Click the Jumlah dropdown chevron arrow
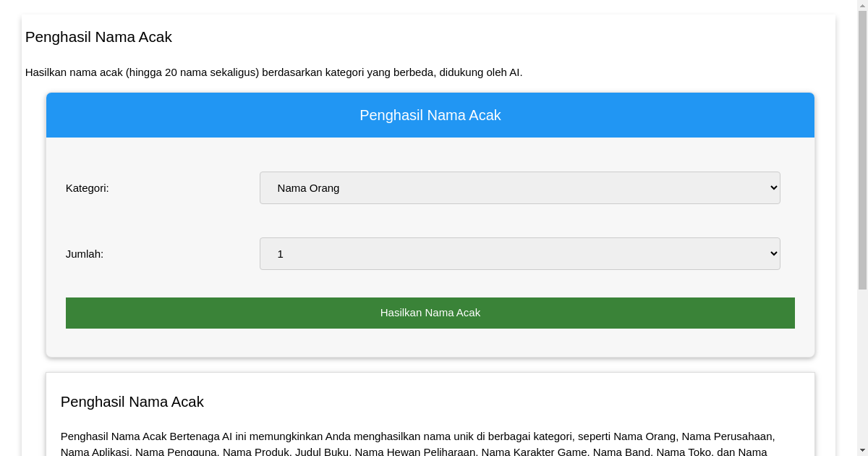Screen dimensions: 868x456 click(771, 253)
